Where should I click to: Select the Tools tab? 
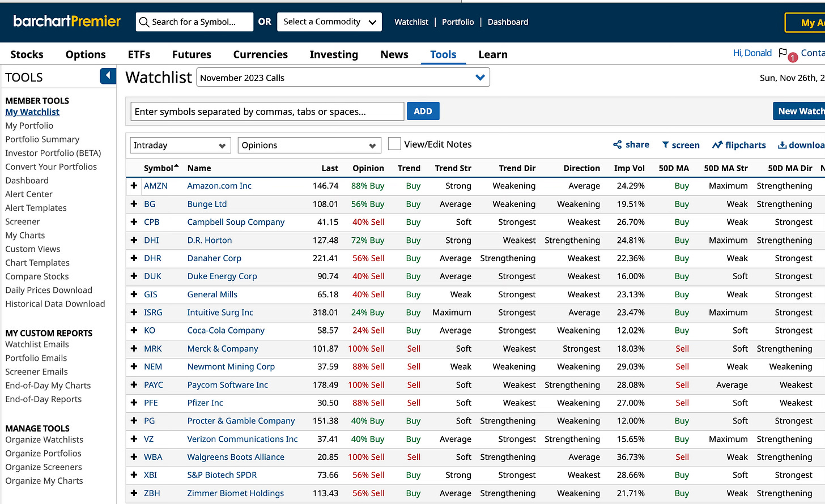443,54
